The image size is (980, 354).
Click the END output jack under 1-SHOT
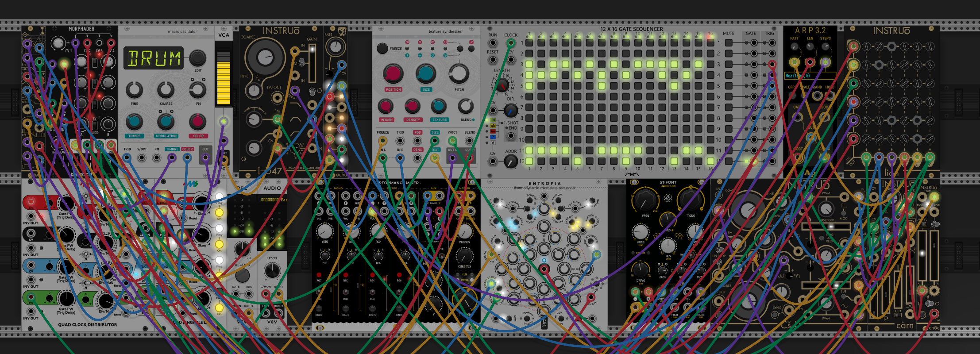coord(511,136)
